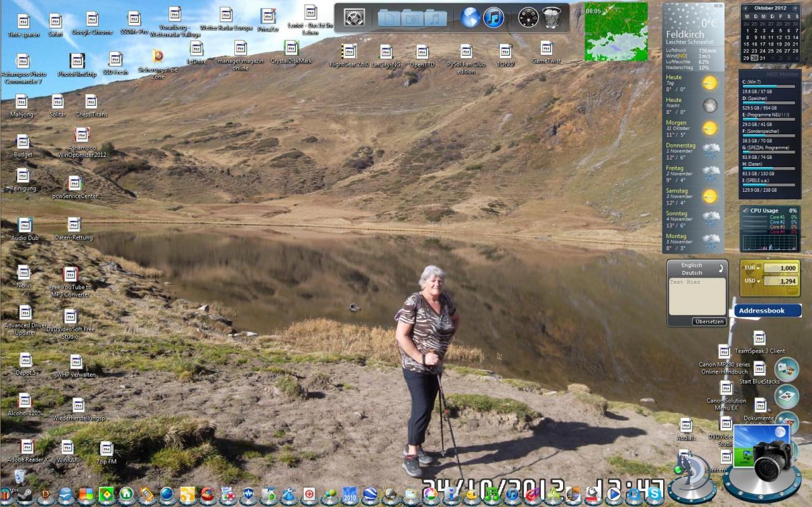Select the Montag forecast row
This screenshot has width=812, height=507.
[692, 242]
